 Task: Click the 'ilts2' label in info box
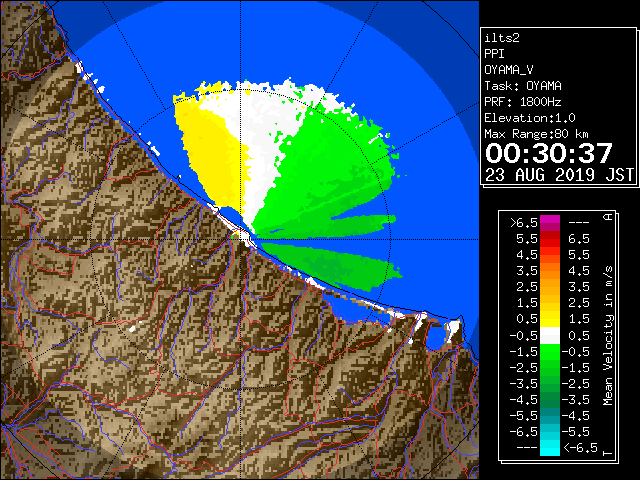pyautogui.click(x=502, y=38)
